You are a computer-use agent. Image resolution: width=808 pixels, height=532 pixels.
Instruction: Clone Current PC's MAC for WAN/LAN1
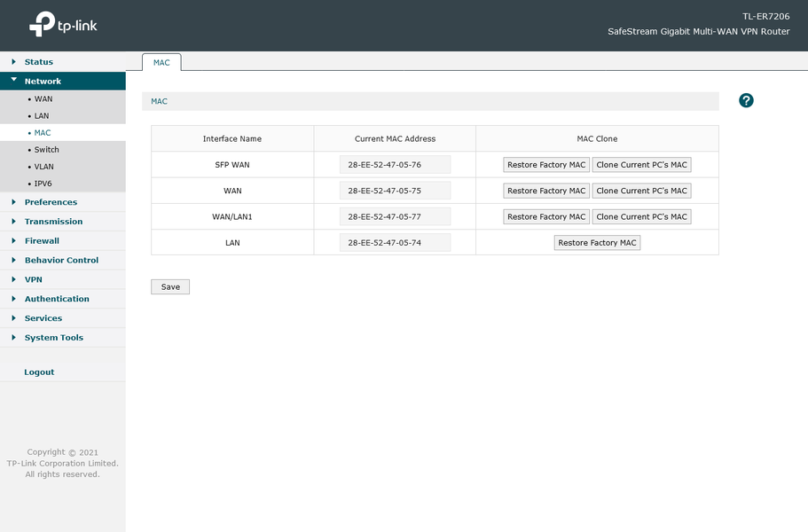point(641,217)
